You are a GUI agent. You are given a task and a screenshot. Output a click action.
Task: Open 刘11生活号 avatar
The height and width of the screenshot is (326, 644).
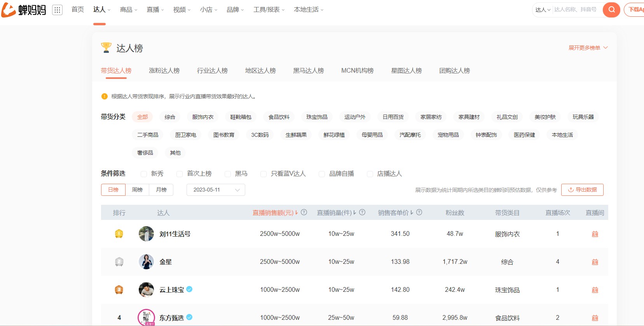point(146,234)
